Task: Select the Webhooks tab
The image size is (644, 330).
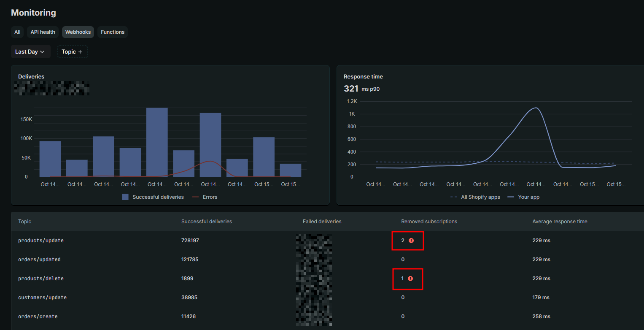Action: coord(78,32)
